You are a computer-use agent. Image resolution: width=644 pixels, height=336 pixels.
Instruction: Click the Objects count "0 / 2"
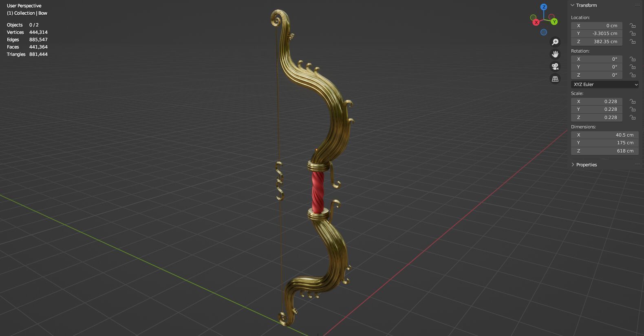tap(34, 25)
